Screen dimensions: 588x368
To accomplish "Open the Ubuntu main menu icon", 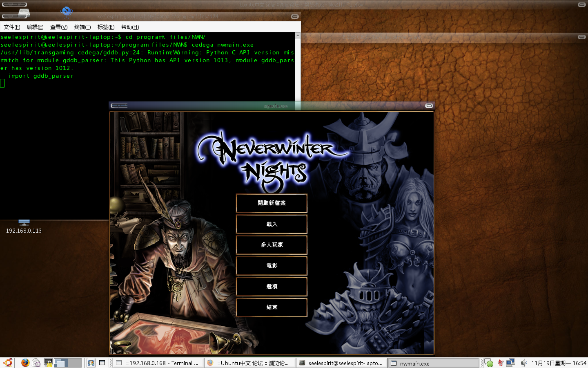I will click(x=7, y=363).
